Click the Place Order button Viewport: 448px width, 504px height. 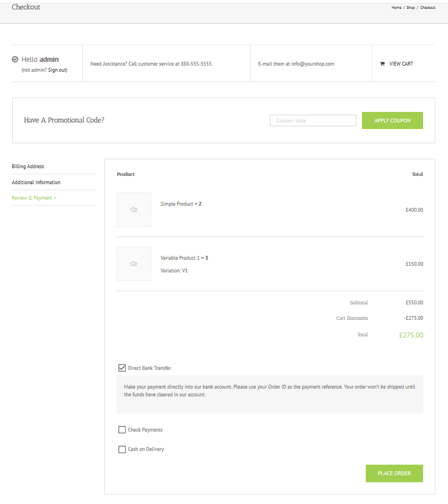(x=394, y=474)
